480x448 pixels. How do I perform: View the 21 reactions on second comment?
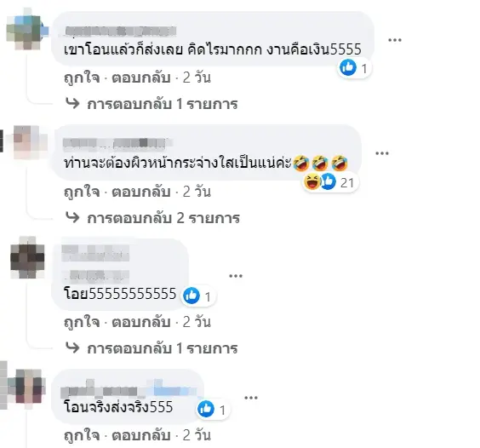pyautogui.click(x=330, y=182)
